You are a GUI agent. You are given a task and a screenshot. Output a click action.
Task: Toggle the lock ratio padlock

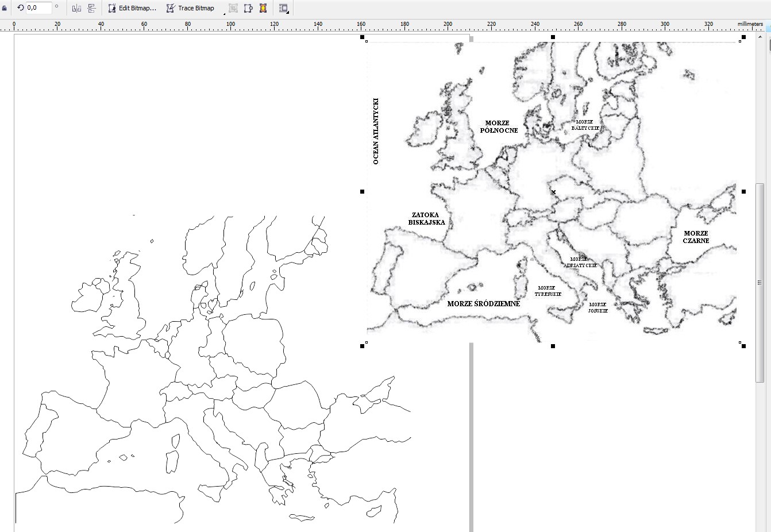(5, 8)
